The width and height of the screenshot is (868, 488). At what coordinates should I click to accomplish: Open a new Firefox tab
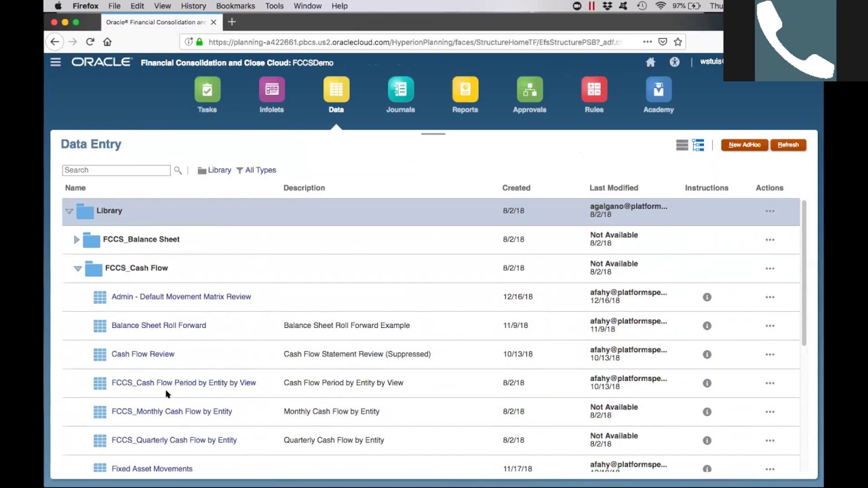tap(232, 22)
